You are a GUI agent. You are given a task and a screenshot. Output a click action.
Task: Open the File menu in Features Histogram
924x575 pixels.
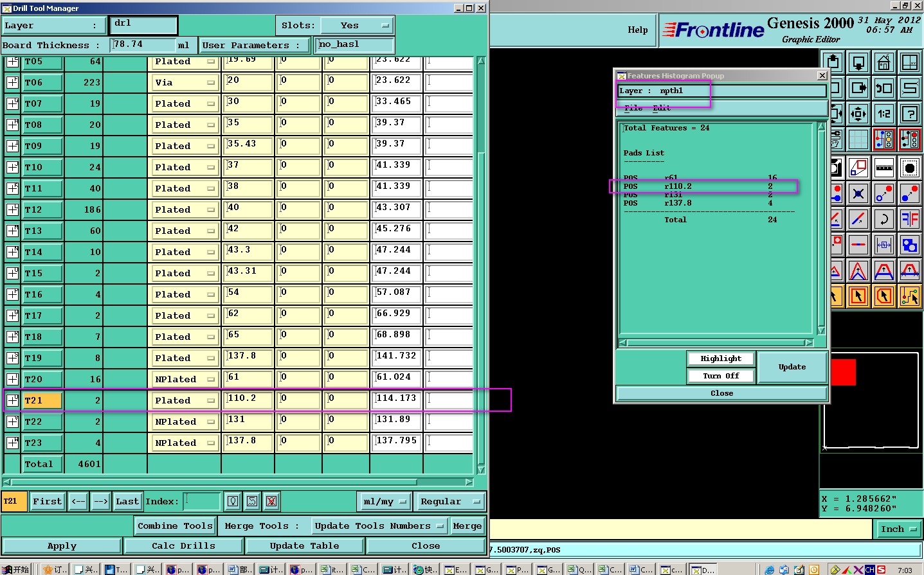point(633,108)
